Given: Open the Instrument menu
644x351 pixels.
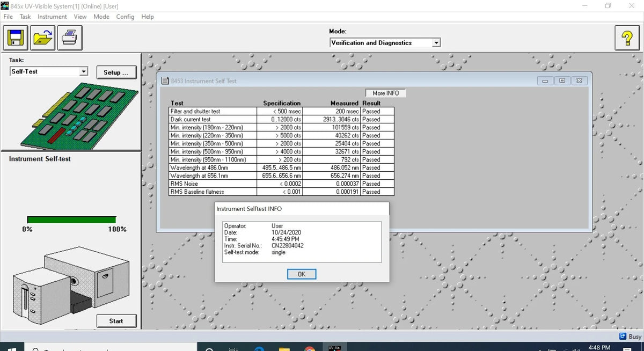Looking at the screenshot, I should tap(52, 17).
